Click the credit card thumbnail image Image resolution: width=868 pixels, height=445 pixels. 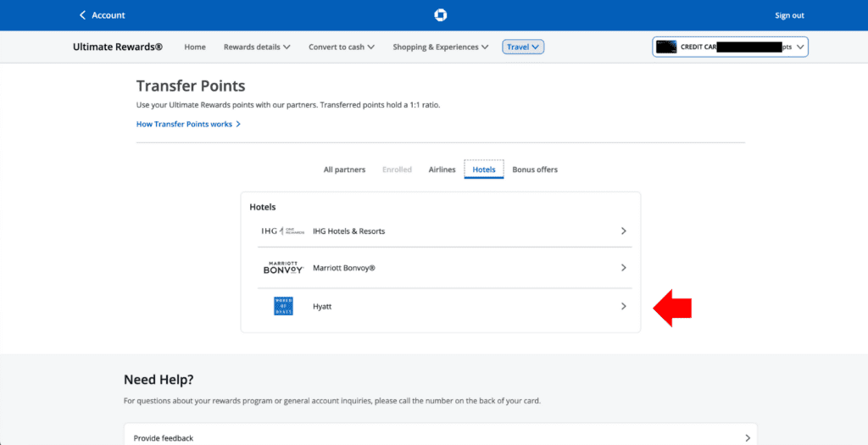tap(666, 47)
